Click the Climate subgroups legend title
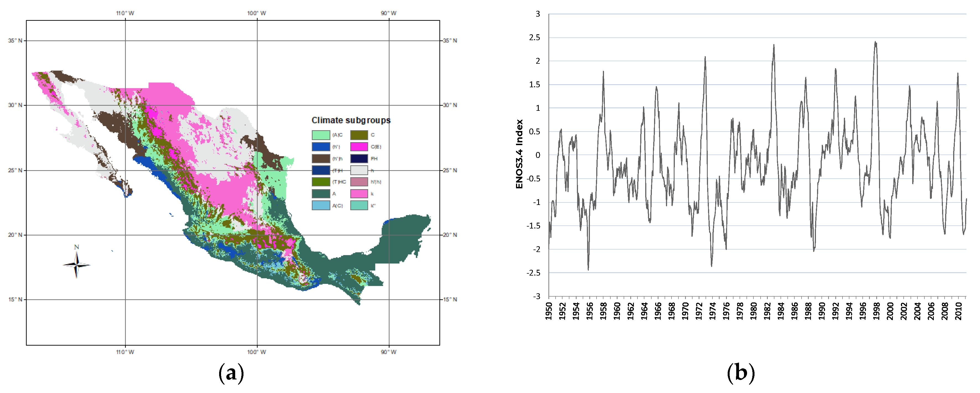 coord(351,120)
